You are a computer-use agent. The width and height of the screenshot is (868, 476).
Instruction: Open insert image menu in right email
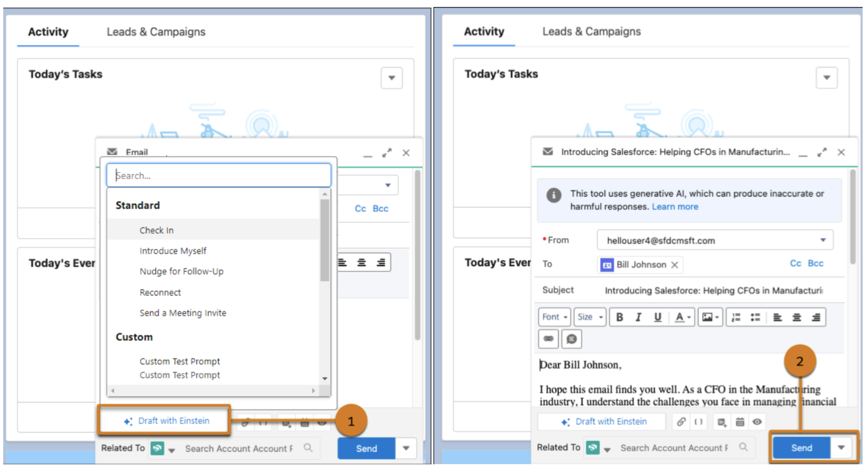pyautogui.click(x=710, y=317)
